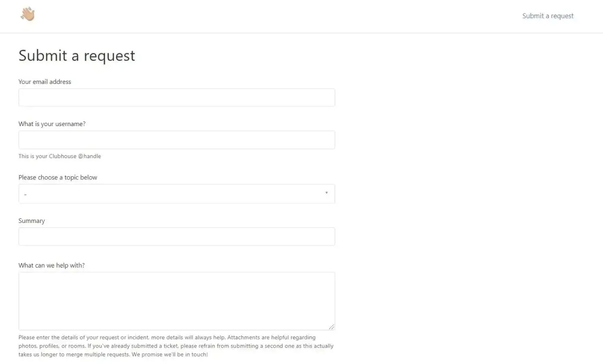
Task: Focus the Your email address input field
Action: coord(177,97)
